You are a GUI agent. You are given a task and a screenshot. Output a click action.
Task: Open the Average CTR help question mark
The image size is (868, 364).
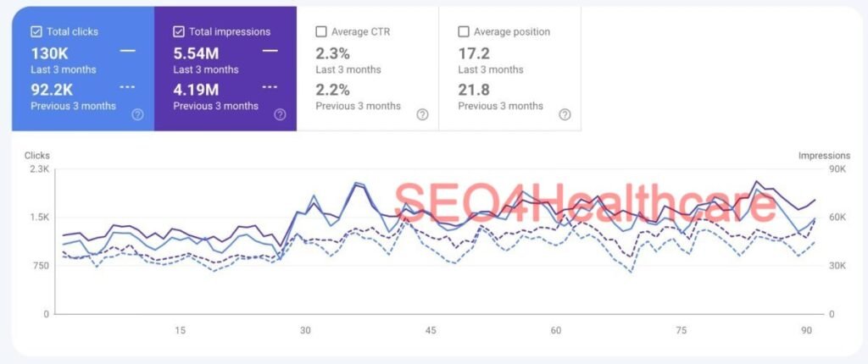(422, 114)
